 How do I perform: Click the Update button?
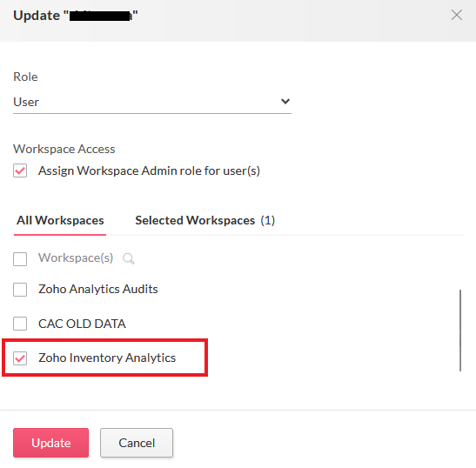(x=51, y=443)
